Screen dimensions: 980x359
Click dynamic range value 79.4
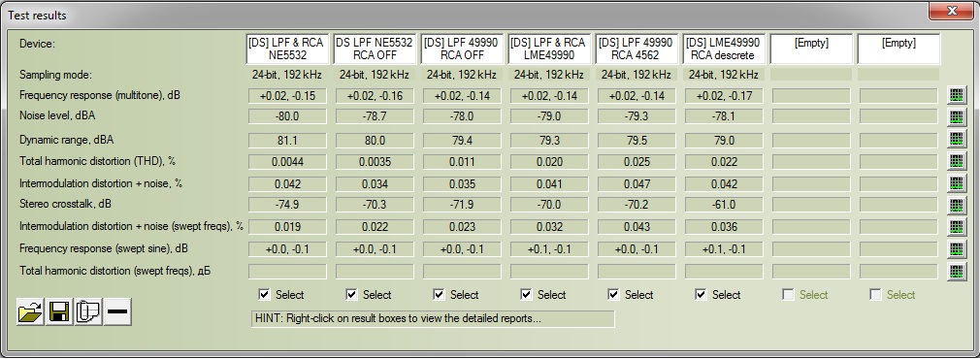462,140
